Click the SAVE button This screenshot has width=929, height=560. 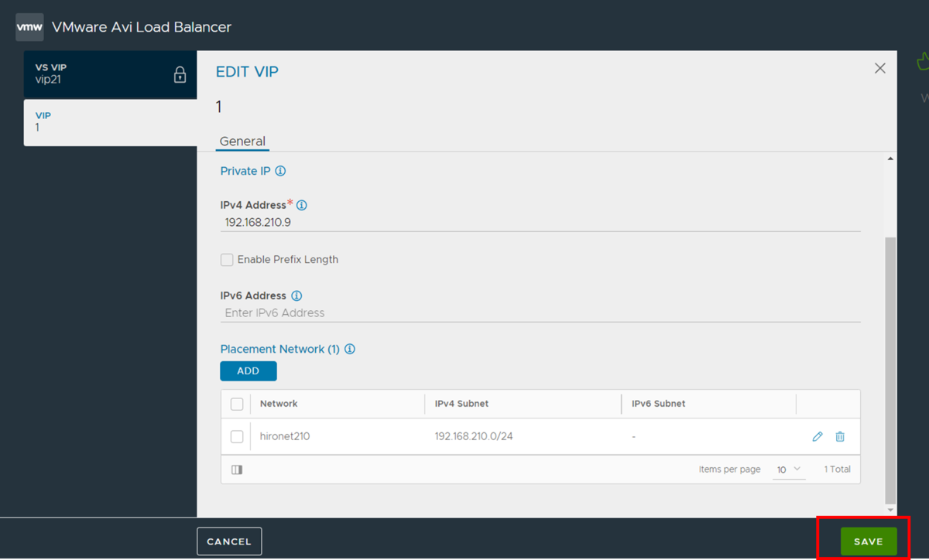868,541
